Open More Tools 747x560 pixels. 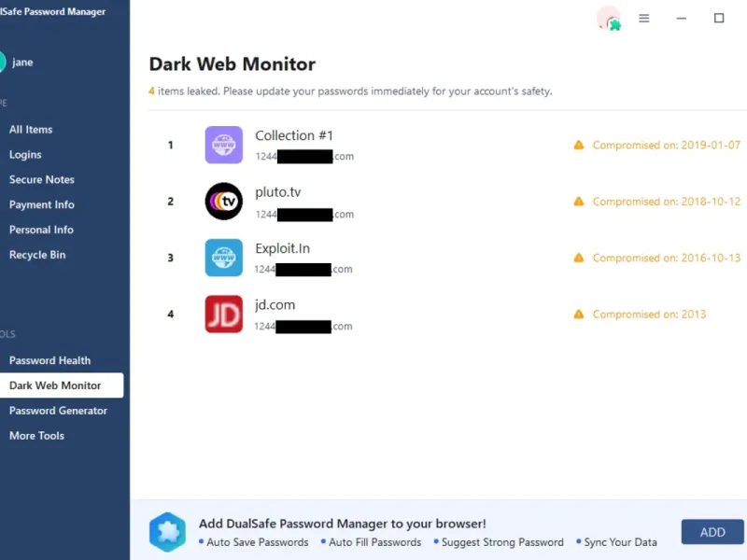(x=36, y=436)
